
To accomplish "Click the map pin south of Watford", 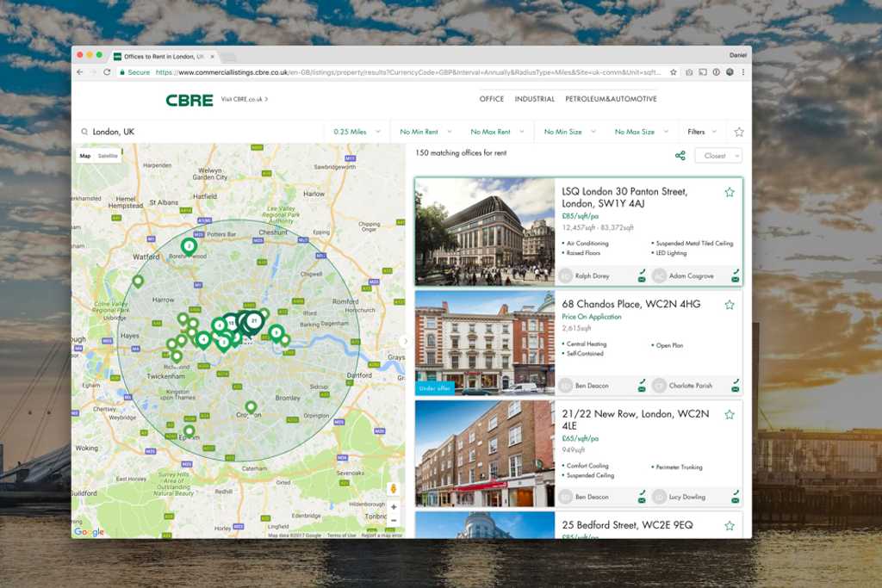I will pyautogui.click(x=138, y=281).
